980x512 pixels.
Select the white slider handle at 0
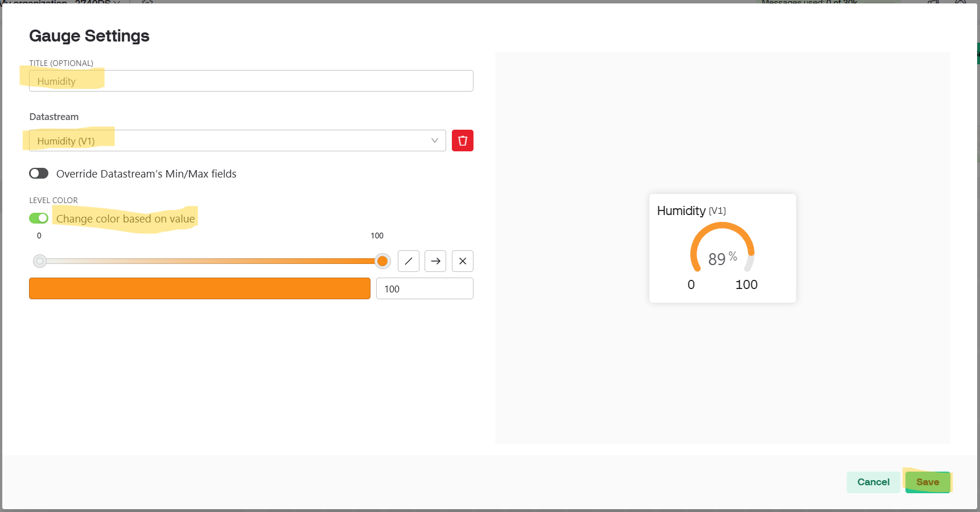click(x=40, y=261)
